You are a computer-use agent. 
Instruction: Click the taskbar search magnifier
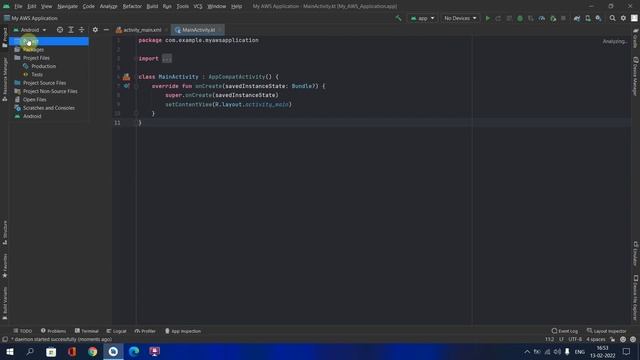30,351
